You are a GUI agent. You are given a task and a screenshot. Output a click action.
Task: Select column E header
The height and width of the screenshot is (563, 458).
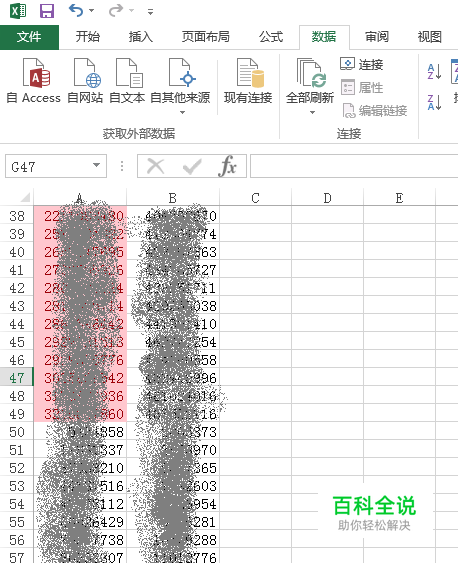(399, 198)
